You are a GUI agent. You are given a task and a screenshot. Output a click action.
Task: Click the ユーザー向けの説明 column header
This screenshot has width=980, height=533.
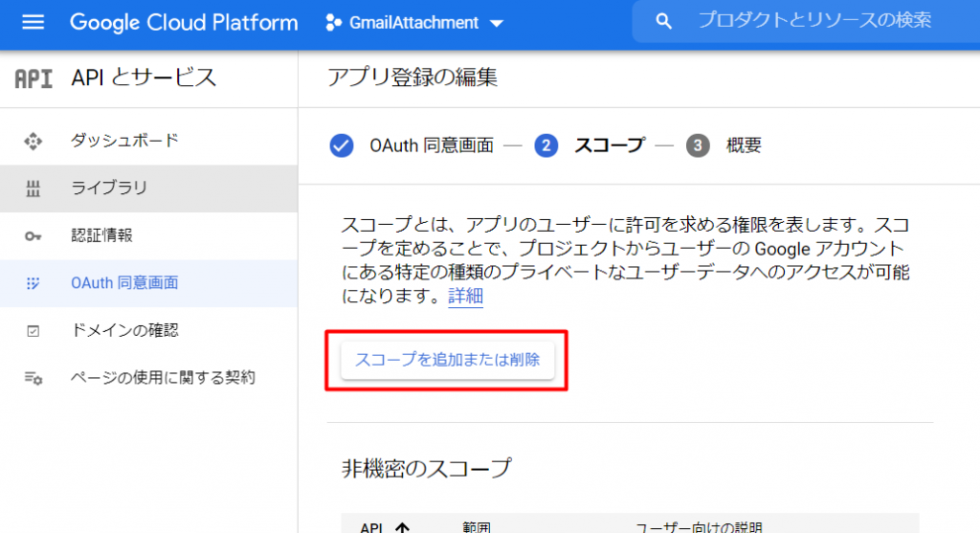(x=699, y=528)
